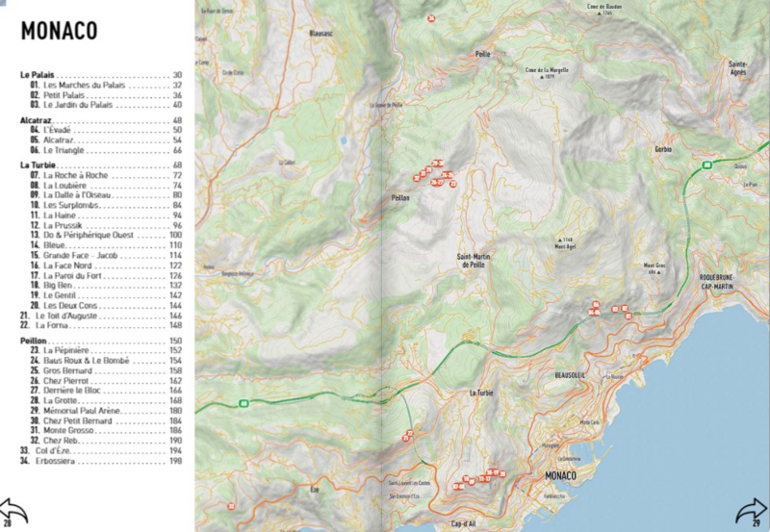This screenshot has height=532, width=770.
Task: Click red map marker 11-17 below La Turbie
Action: [485, 478]
